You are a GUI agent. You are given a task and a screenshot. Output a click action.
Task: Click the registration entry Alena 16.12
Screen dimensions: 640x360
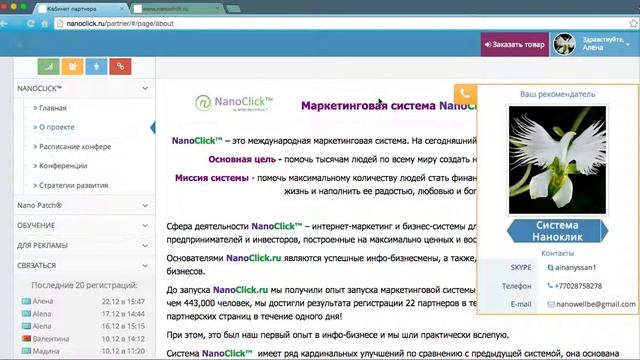coord(84,326)
